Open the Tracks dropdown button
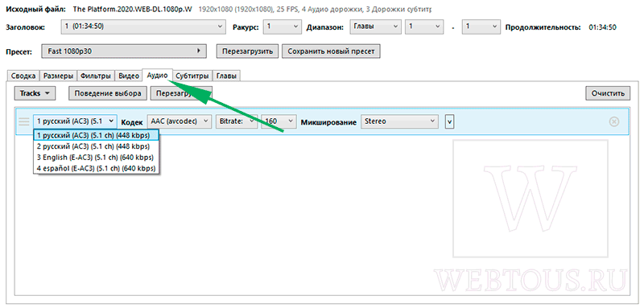The width and height of the screenshot is (644, 308). 35,93
